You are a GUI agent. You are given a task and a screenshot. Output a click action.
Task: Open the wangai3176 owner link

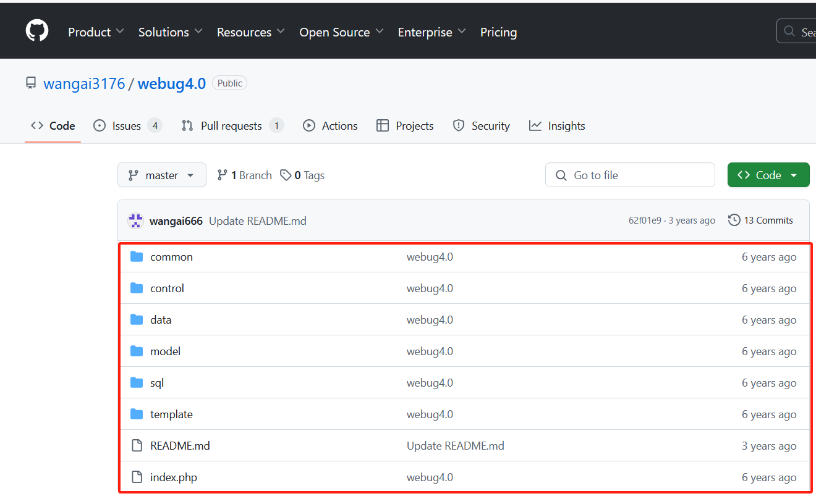(x=84, y=83)
